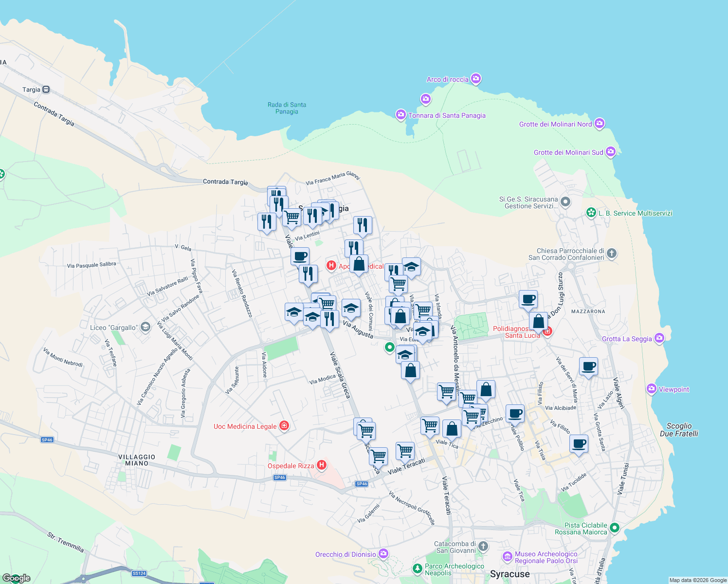The width and height of the screenshot is (728, 584).
Task: Open the cafe marker near Via Grotta Santa
Action: click(579, 445)
